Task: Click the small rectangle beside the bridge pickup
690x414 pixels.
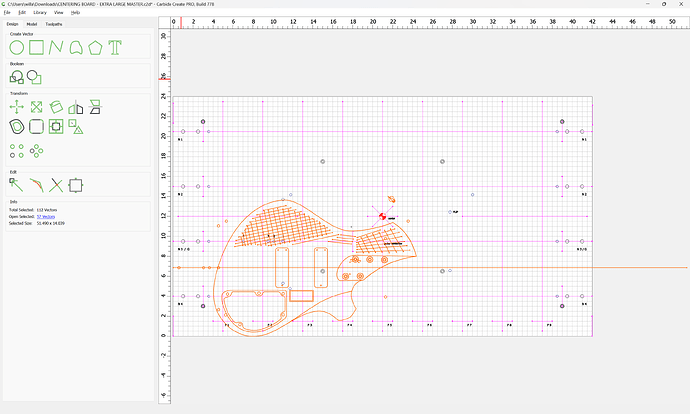Action: tap(301, 296)
